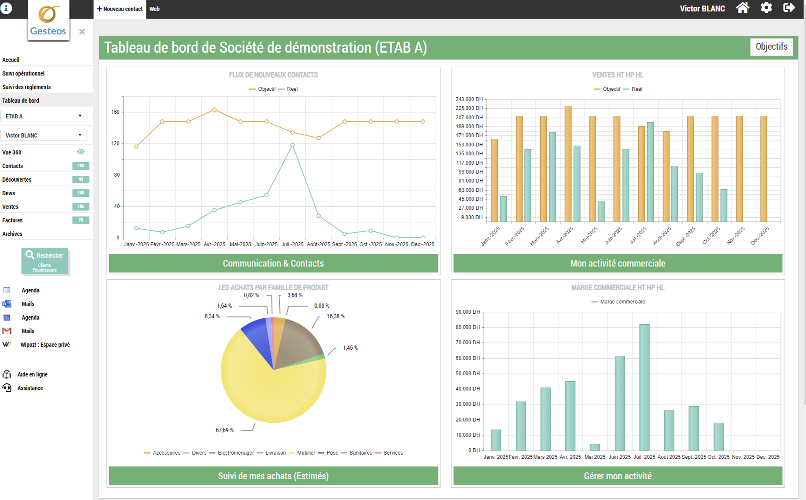Viewport: 806px width, 500px height.
Task: Expand the Victor BLANC user dropdown
Action: pyautogui.click(x=46, y=134)
